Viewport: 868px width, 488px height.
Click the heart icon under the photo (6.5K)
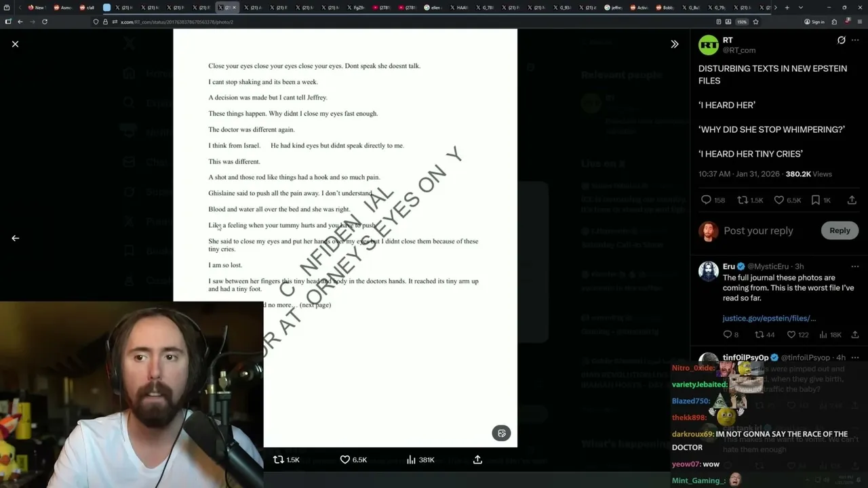click(353, 460)
